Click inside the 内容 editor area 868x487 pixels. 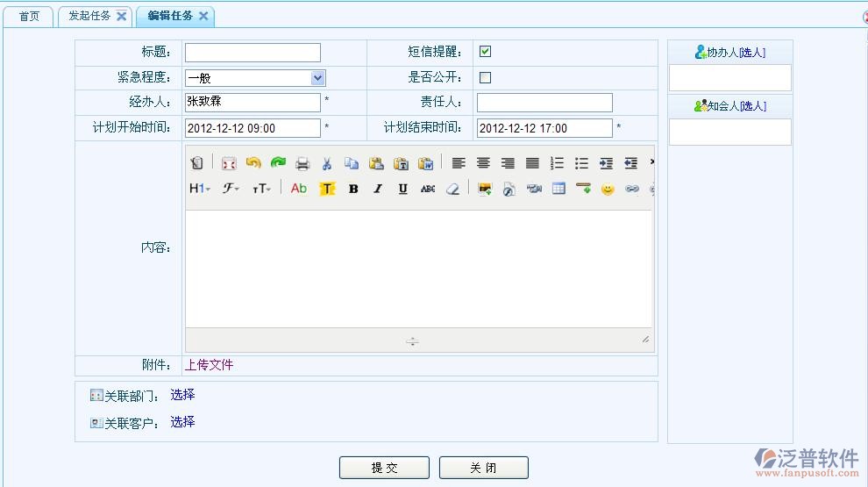[x=419, y=269]
